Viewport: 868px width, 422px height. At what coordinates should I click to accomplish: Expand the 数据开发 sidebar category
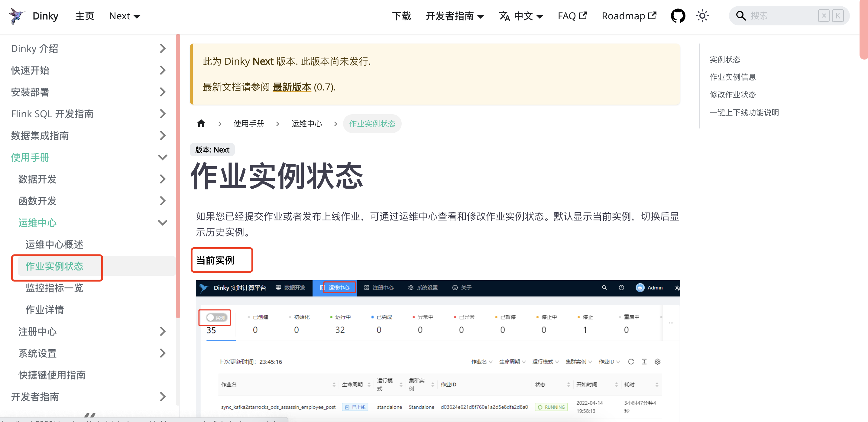162,179
